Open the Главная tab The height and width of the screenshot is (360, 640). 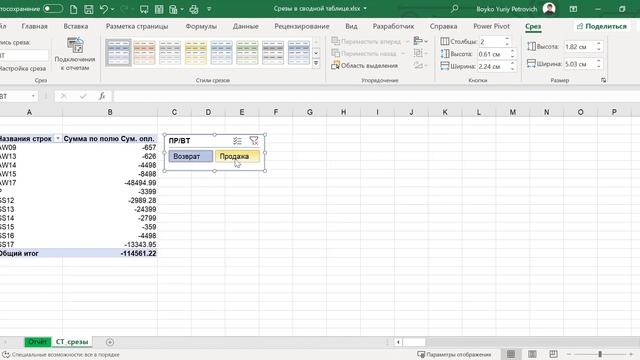35,26
